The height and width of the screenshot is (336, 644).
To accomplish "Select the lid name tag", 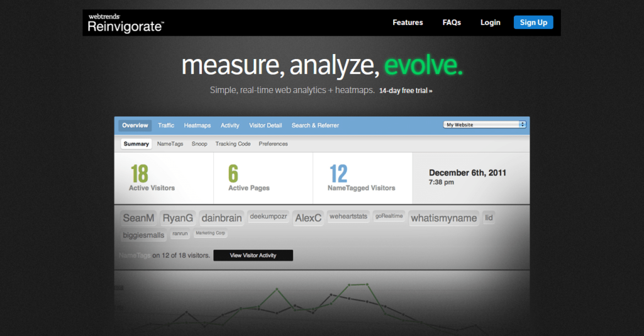I will 488,218.
